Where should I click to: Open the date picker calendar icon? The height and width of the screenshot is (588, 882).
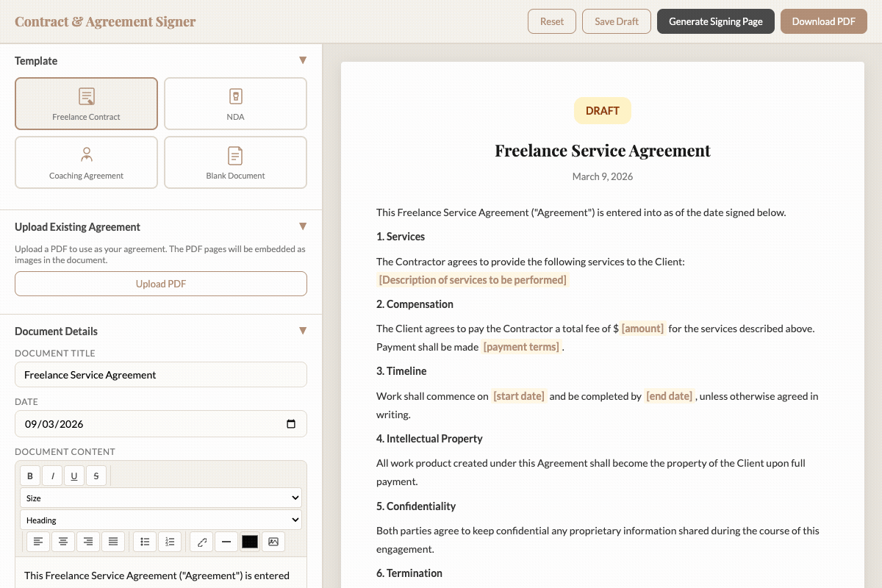click(x=291, y=424)
